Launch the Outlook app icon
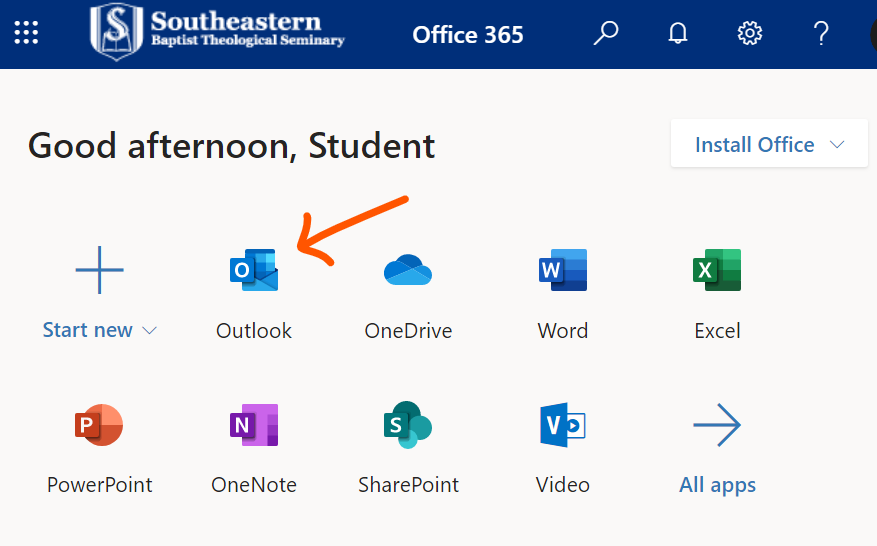 pyautogui.click(x=254, y=270)
